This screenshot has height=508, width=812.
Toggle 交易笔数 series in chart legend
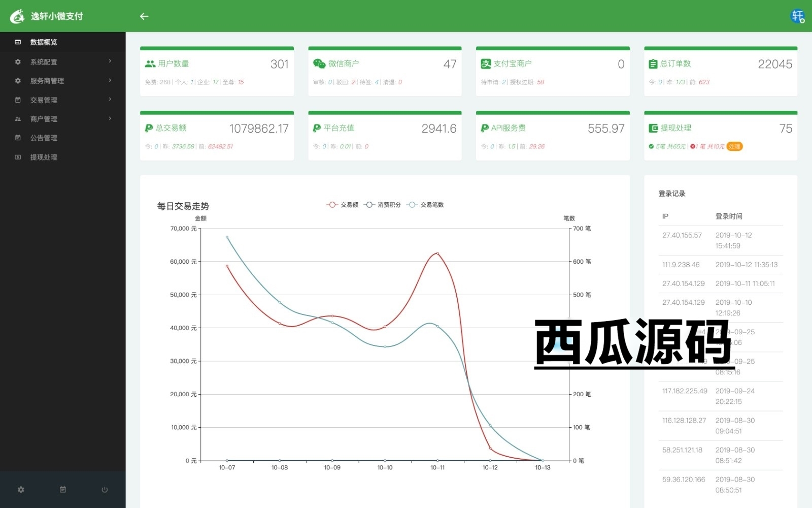[425, 205]
